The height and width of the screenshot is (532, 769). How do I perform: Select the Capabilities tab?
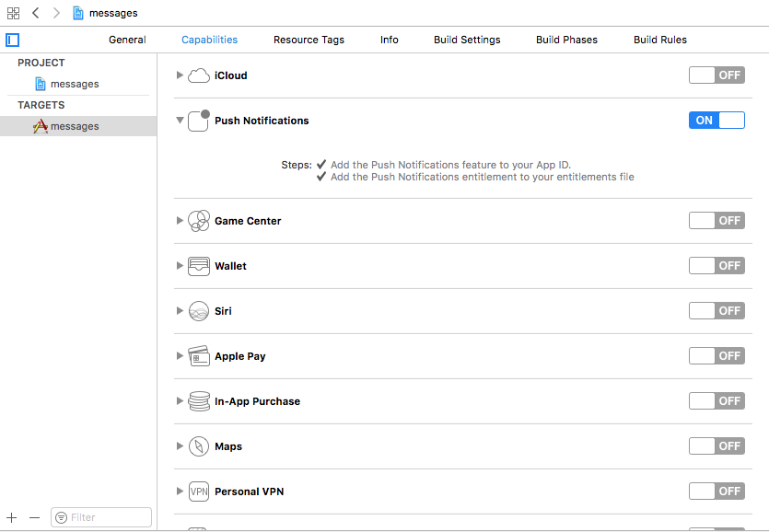[209, 40]
